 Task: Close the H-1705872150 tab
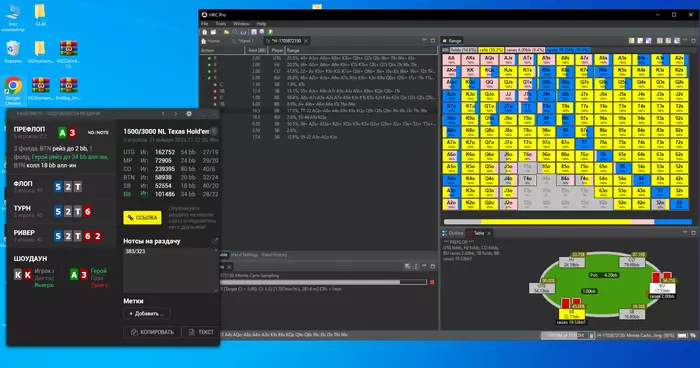[306, 41]
